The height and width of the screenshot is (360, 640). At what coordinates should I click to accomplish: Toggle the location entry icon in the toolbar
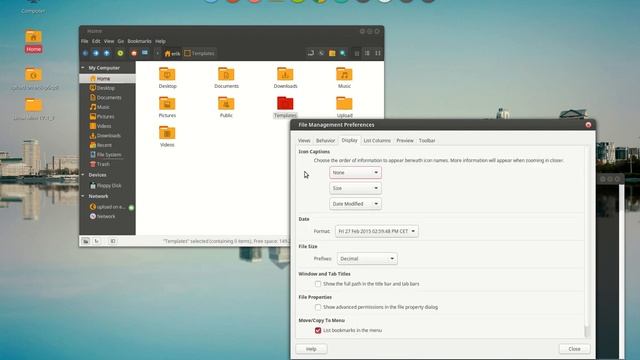311,53
